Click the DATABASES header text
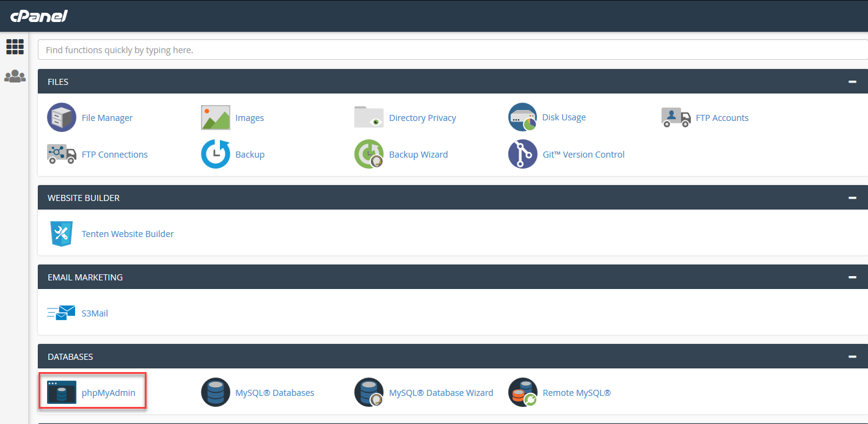The width and height of the screenshot is (868, 424). tap(70, 357)
